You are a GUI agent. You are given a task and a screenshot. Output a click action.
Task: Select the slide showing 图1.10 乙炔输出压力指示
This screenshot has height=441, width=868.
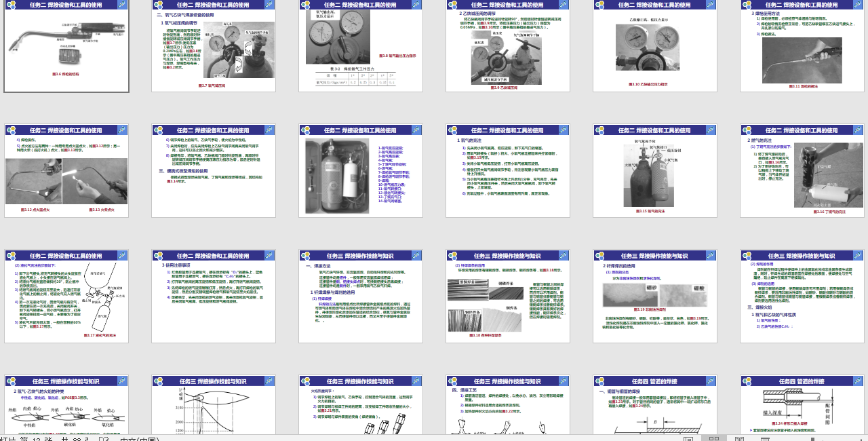[x=655, y=45]
